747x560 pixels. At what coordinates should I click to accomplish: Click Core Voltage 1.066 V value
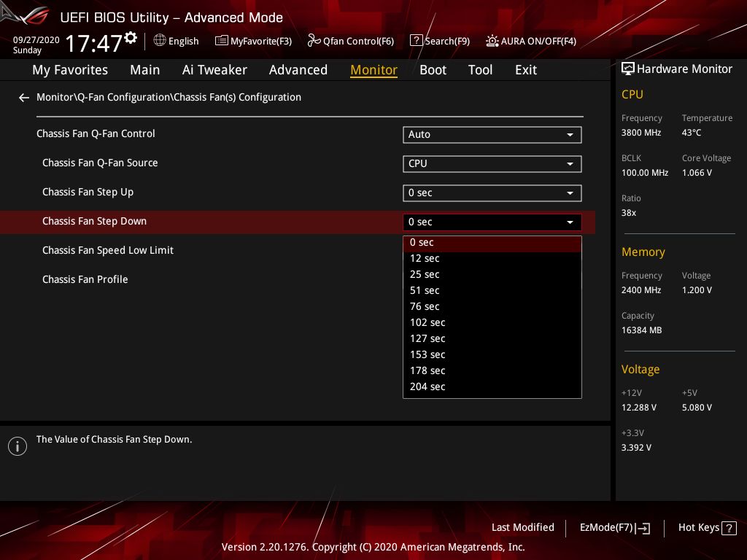tap(697, 173)
